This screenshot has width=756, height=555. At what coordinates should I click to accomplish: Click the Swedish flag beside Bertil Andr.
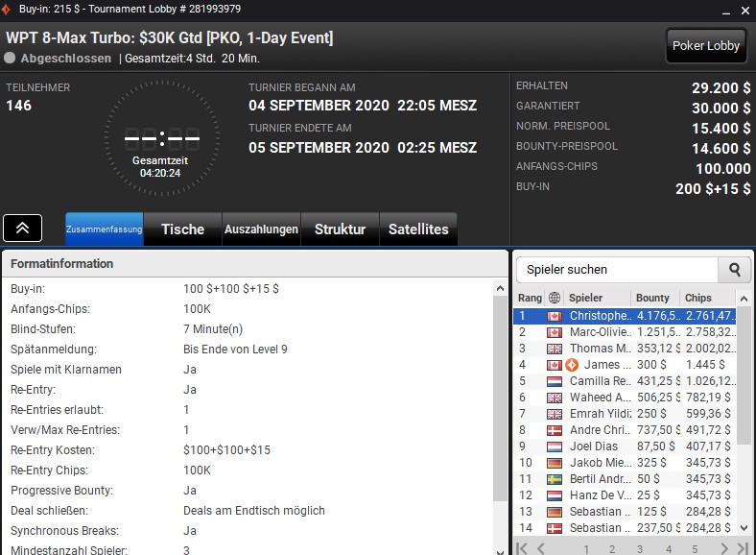click(555, 479)
